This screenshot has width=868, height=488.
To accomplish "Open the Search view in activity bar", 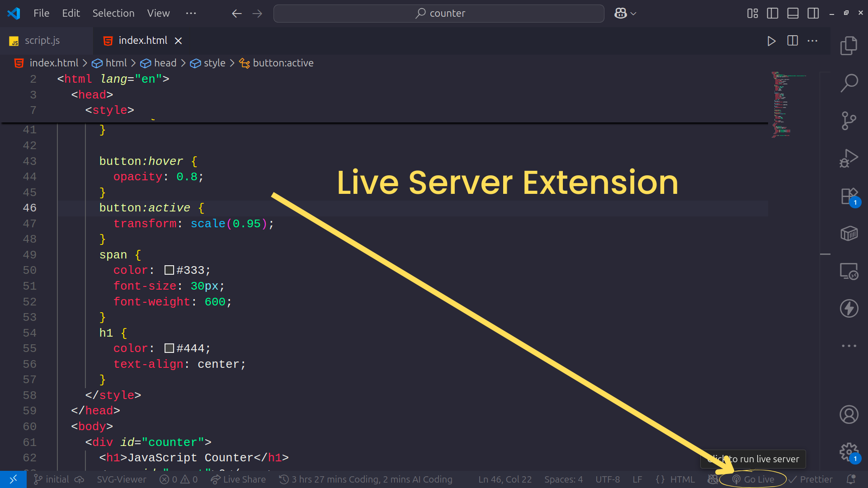I will (x=849, y=83).
